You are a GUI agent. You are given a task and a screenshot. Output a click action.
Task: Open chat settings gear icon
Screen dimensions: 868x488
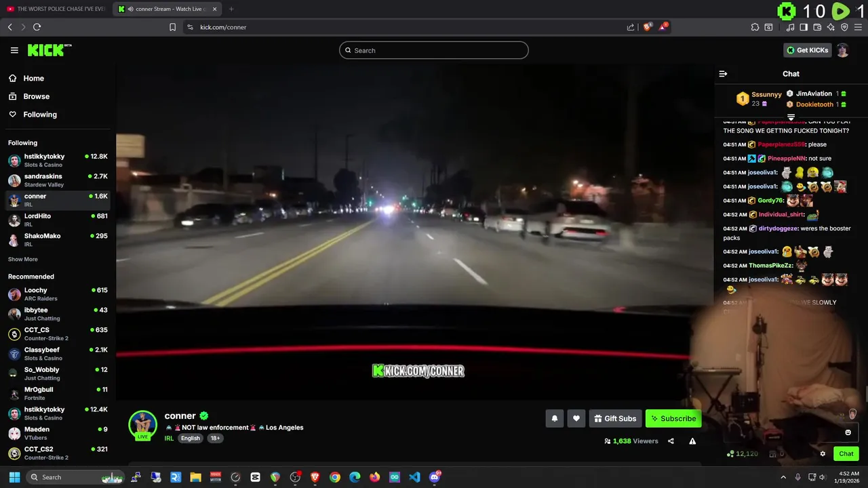823,454
